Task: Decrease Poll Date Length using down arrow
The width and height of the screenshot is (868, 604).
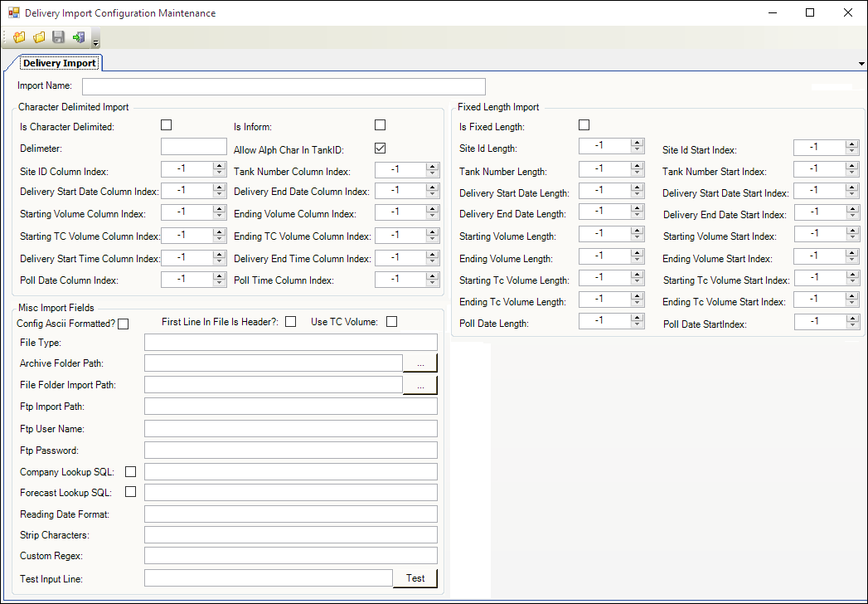Action: click(637, 324)
